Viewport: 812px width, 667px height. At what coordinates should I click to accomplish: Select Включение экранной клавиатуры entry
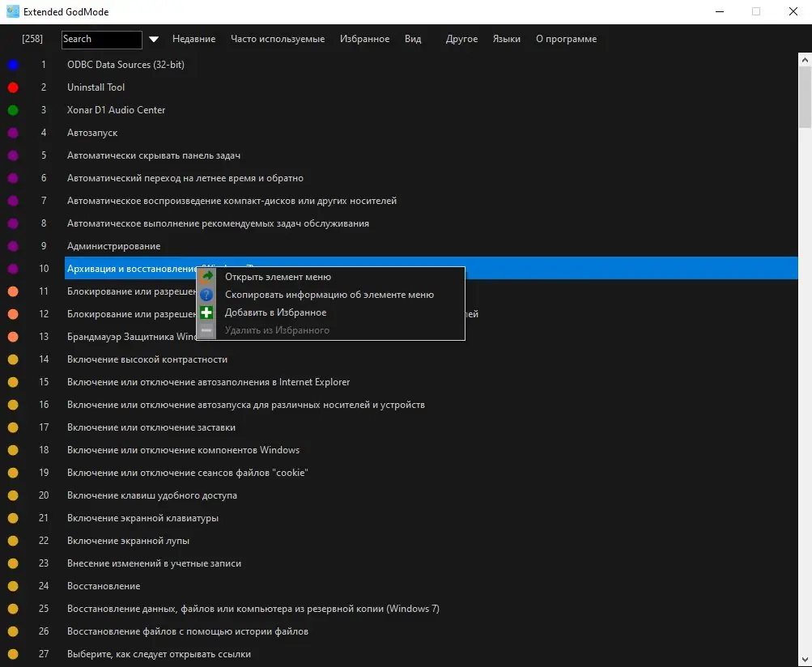coord(143,518)
